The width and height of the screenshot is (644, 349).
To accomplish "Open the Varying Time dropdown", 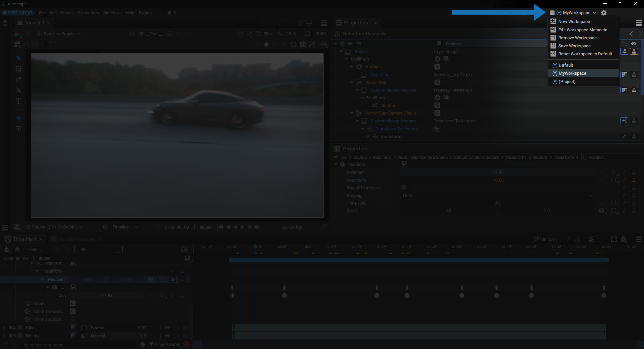I will pos(497,195).
